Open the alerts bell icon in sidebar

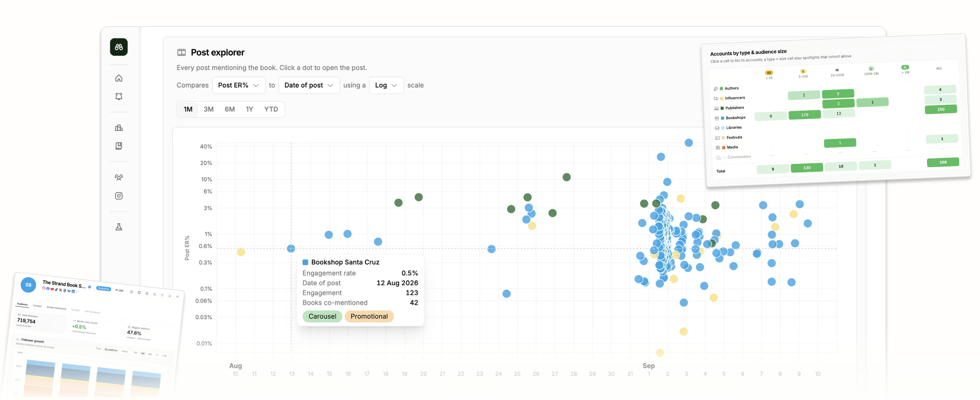click(x=119, y=96)
